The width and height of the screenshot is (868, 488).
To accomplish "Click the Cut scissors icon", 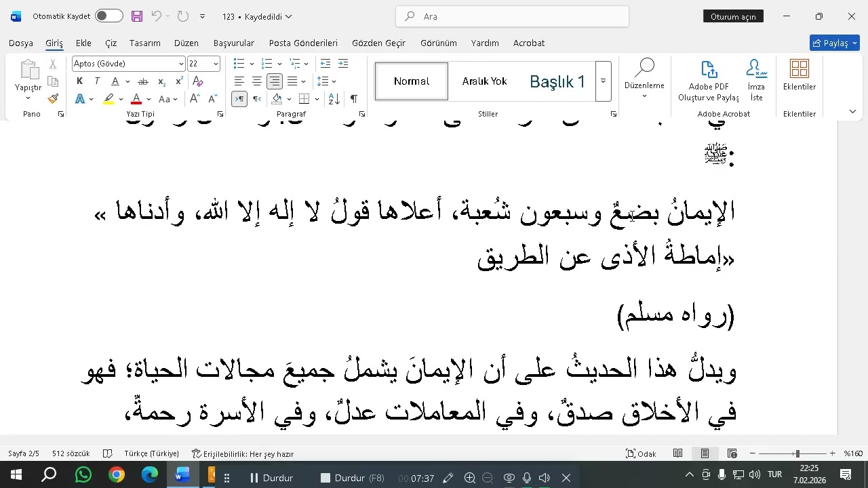I will point(53,64).
